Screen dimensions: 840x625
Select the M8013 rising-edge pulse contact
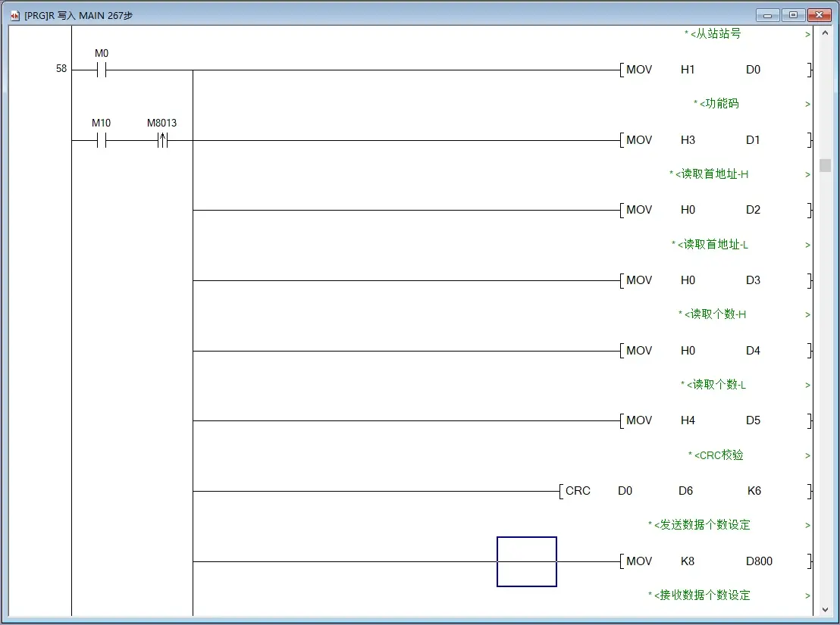click(162, 141)
